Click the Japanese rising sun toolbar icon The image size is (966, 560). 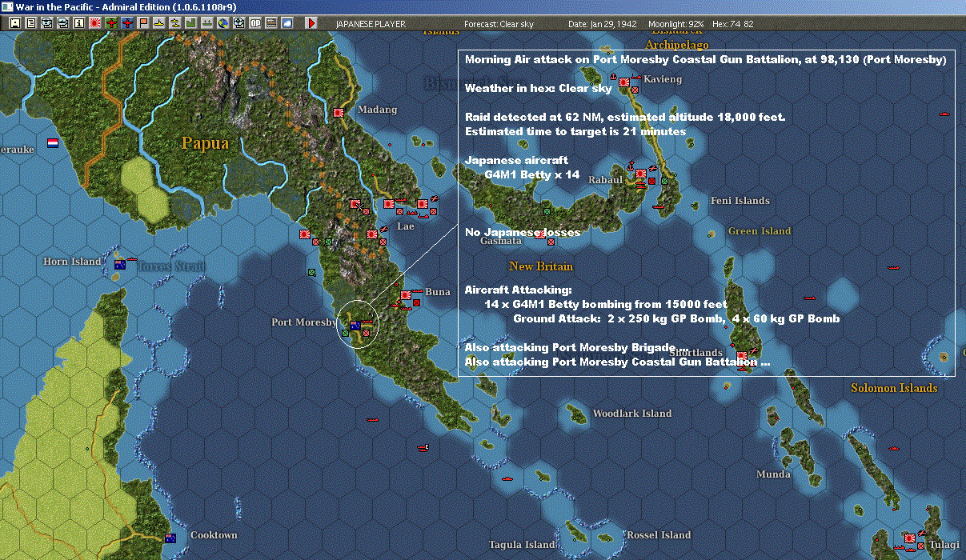[x=94, y=23]
